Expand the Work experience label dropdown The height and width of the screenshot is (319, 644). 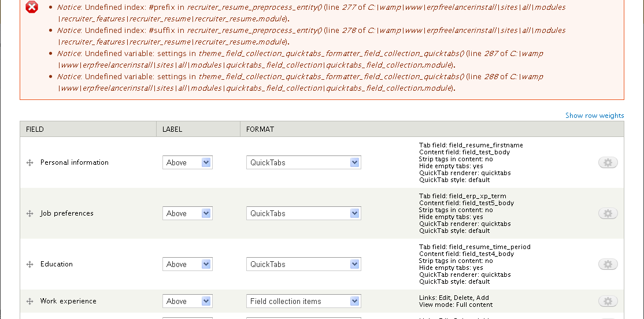coord(187,302)
